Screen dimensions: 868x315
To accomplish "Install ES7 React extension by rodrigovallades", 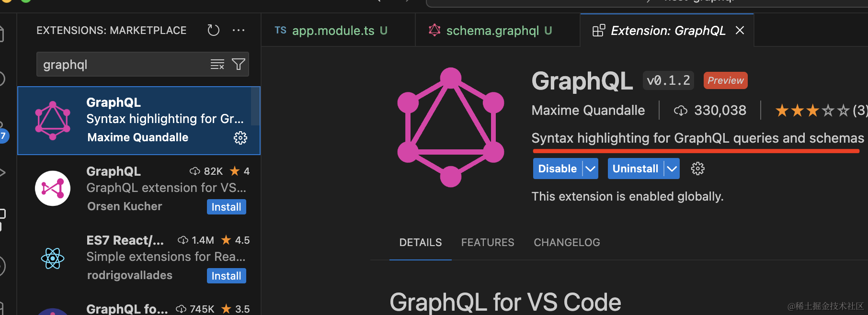I will point(226,276).
